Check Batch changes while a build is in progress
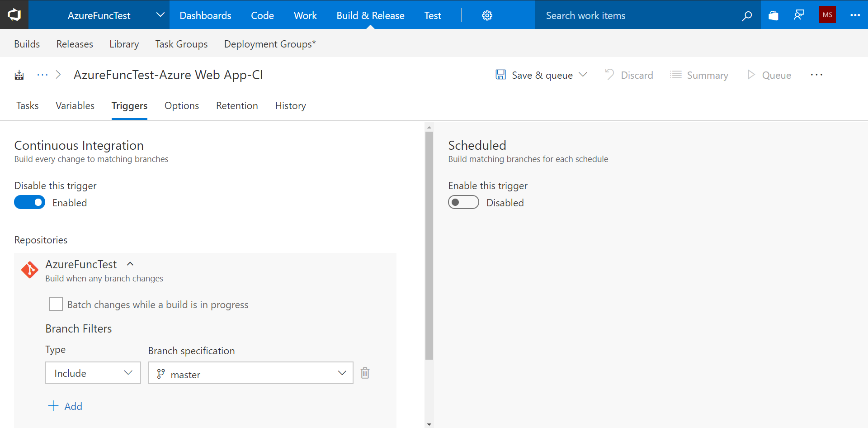The image size is (868, 428). tap(56, 304)
